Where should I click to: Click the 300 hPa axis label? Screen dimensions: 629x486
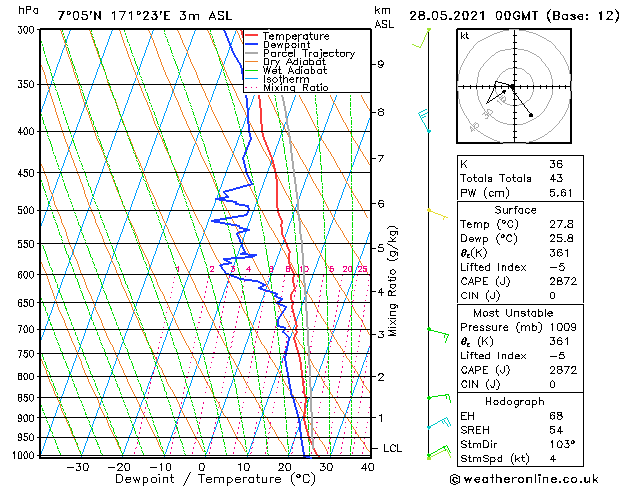point(26,30)
